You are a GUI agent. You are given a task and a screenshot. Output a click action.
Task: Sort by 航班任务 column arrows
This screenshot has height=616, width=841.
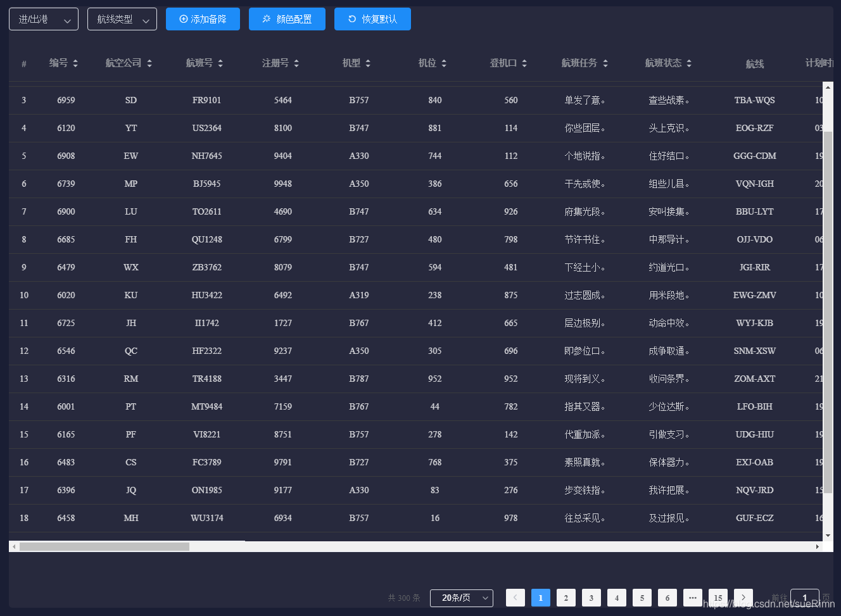pos(605,63)
